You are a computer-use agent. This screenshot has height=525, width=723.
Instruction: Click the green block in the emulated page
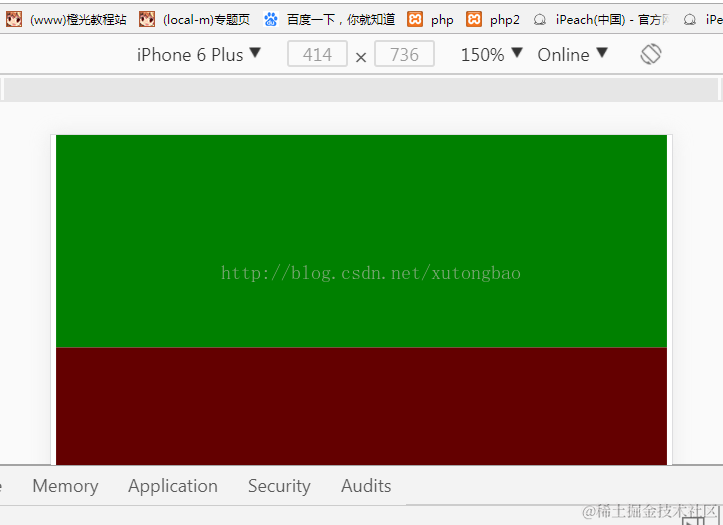click(x=362, y=241)
